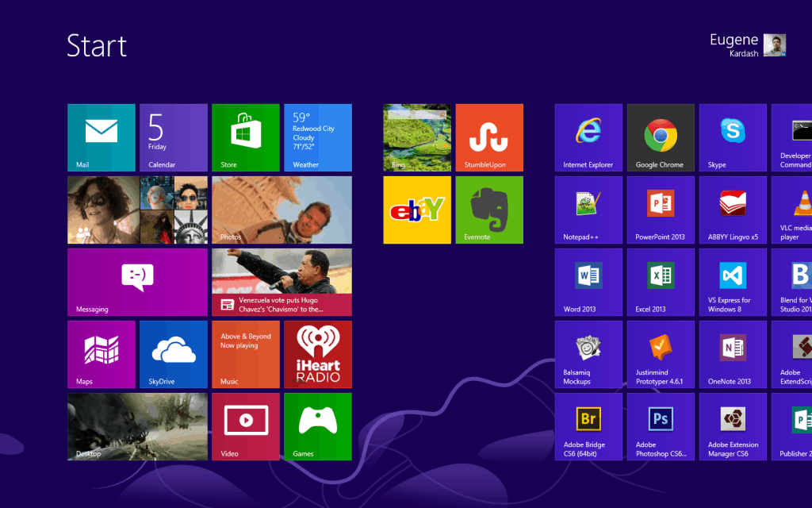Open the eBay tile
The image size is (812, 508).
417,210
